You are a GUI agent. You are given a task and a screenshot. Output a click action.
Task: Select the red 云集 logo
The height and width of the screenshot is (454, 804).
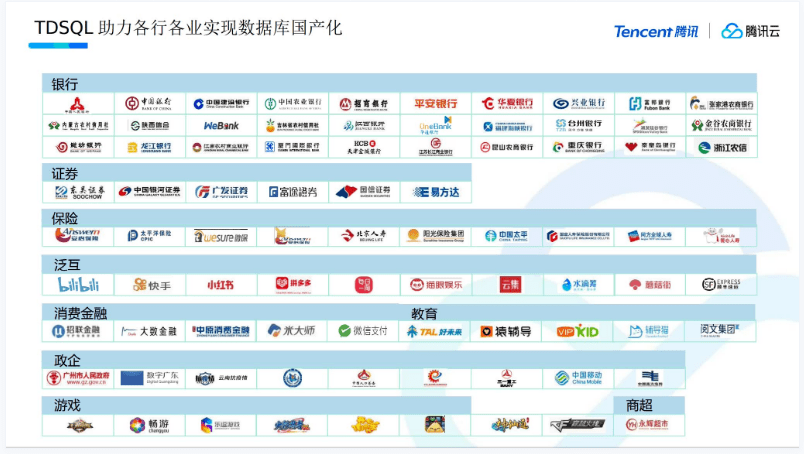pyautogui.click(x=510, y=285)
